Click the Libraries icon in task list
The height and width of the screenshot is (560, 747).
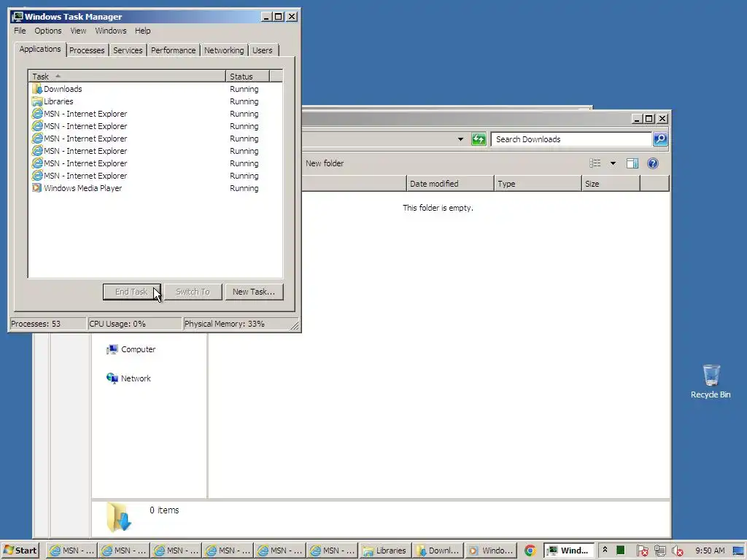[36, 101]
